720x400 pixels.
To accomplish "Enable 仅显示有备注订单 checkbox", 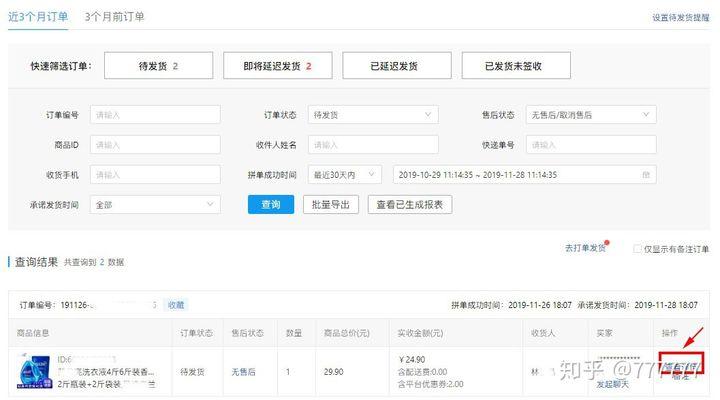I will (637, 249).
